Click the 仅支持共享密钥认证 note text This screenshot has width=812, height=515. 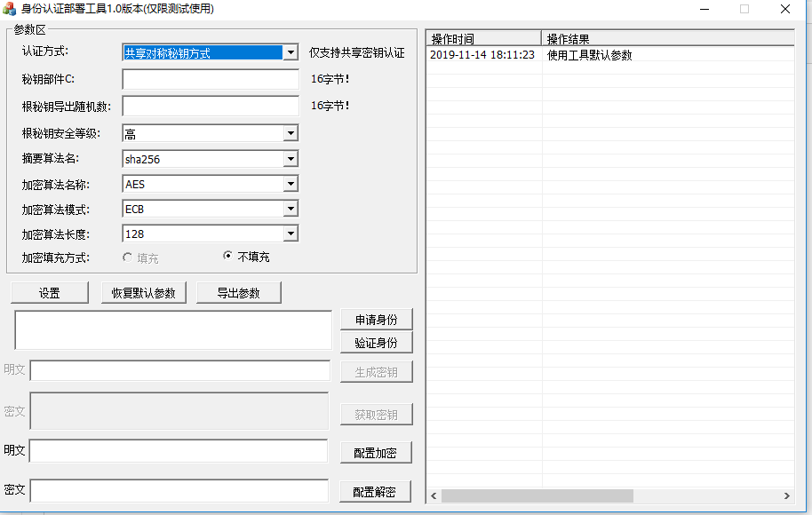357,52
